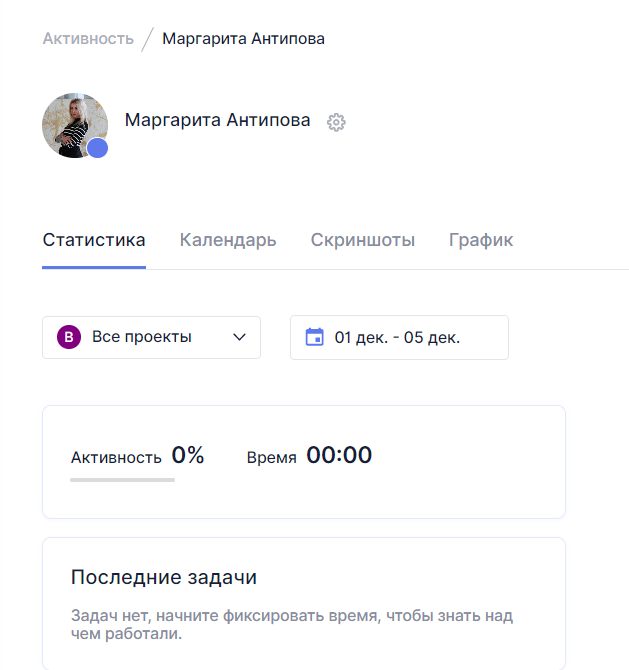The height and width of the screenshot is (670, 629).
Task: Click the calendar icon in date field
Action: [x=314, y=337]
